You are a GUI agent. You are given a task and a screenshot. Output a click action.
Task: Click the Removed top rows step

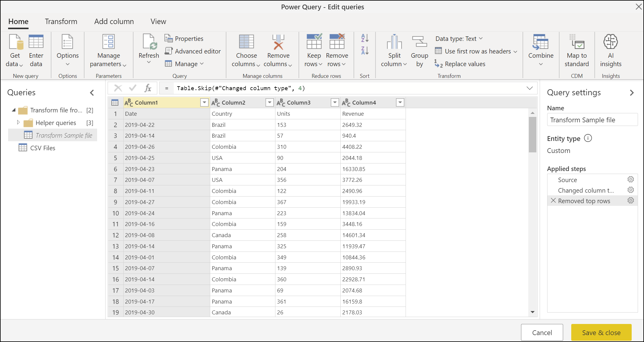pos(585,200)
